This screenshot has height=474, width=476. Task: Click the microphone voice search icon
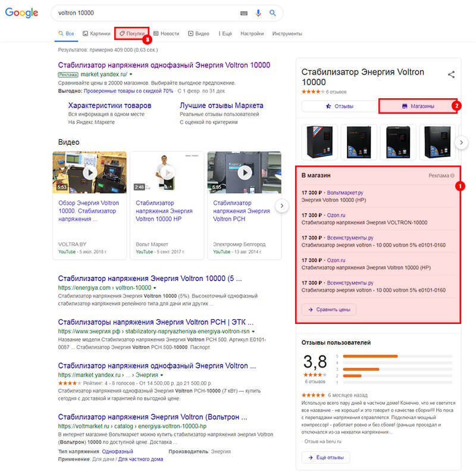click(x=258, y=13)
